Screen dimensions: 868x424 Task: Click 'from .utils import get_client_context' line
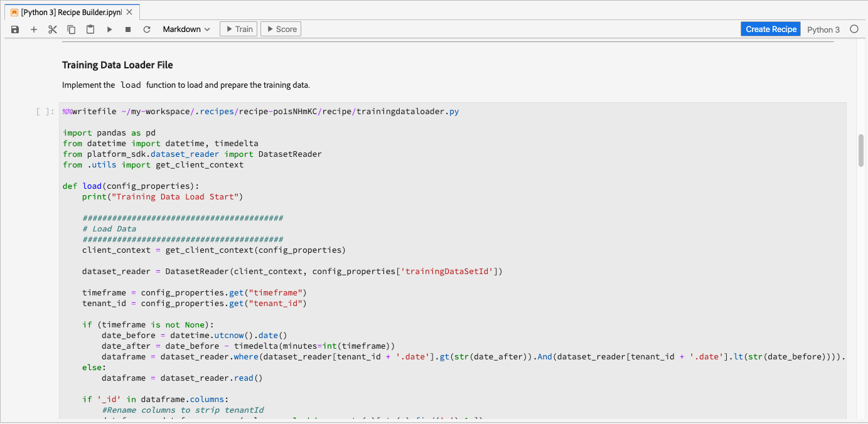click(153, 165)
